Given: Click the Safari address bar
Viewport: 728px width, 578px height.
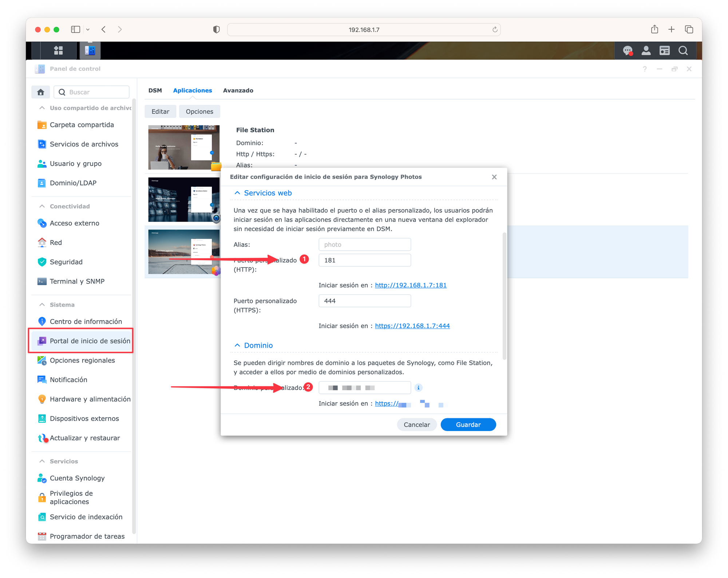Looking at the screenshot, I should [x=364, y=29].
